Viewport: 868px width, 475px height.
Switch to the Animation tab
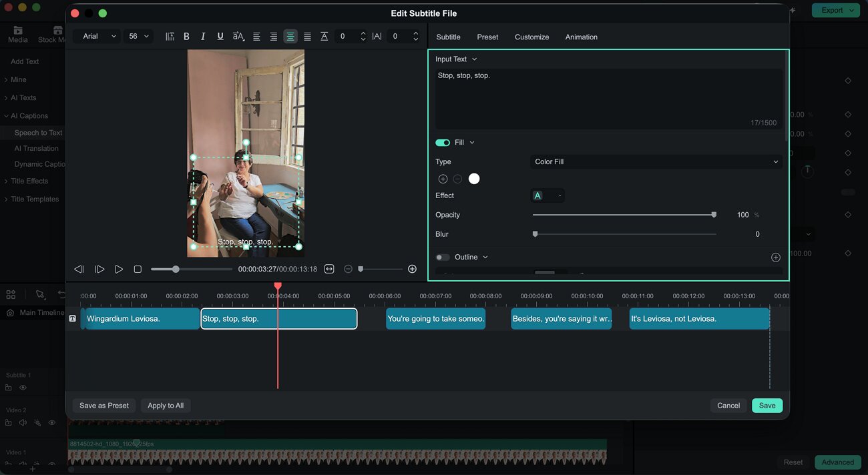tap(582, 37)
